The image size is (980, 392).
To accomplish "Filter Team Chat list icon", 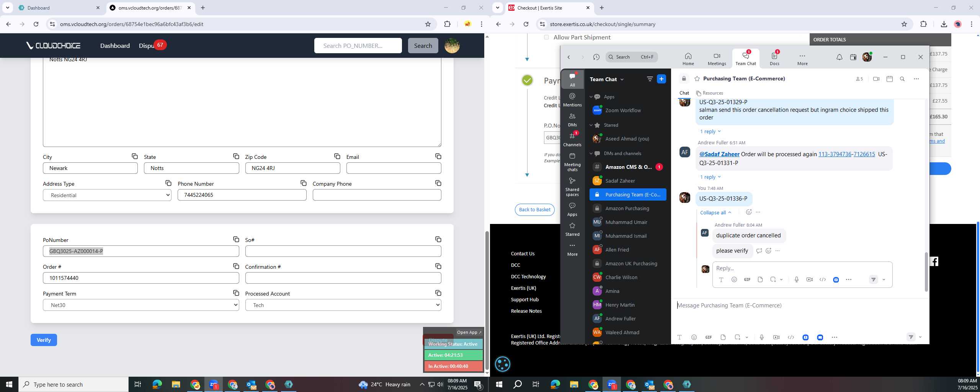I will pos(650,79).
